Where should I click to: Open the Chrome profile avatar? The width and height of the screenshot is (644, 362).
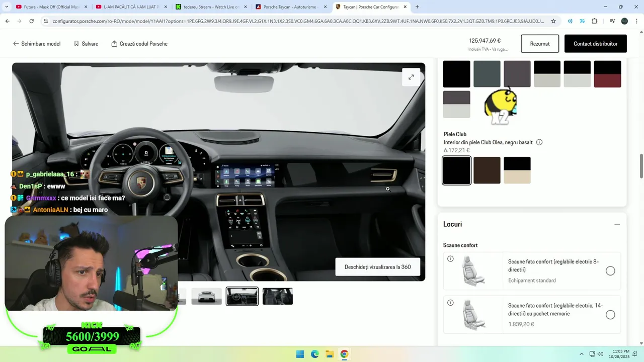[624, 21]
